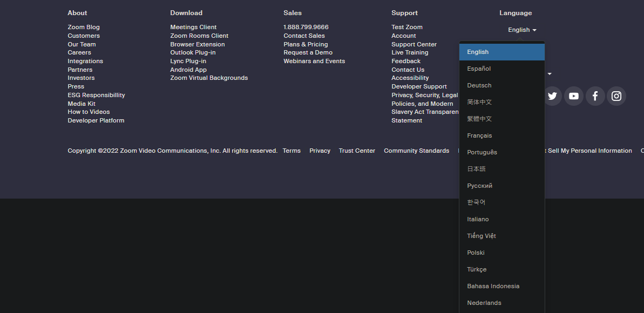Screen dimensions: 644x313
Task: Open Zoom's YouTube channel icon
Action: 574,96
